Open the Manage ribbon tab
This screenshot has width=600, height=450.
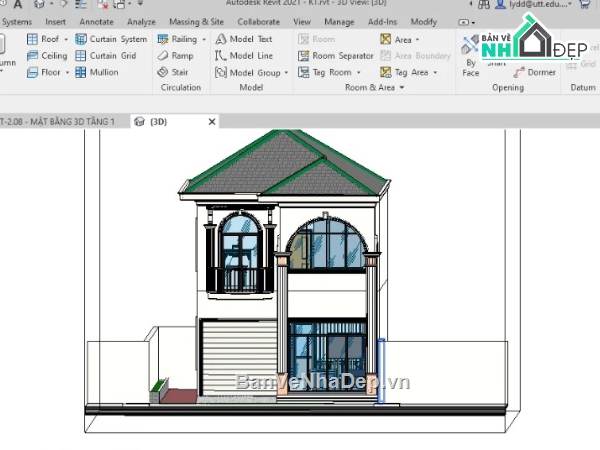339,22
